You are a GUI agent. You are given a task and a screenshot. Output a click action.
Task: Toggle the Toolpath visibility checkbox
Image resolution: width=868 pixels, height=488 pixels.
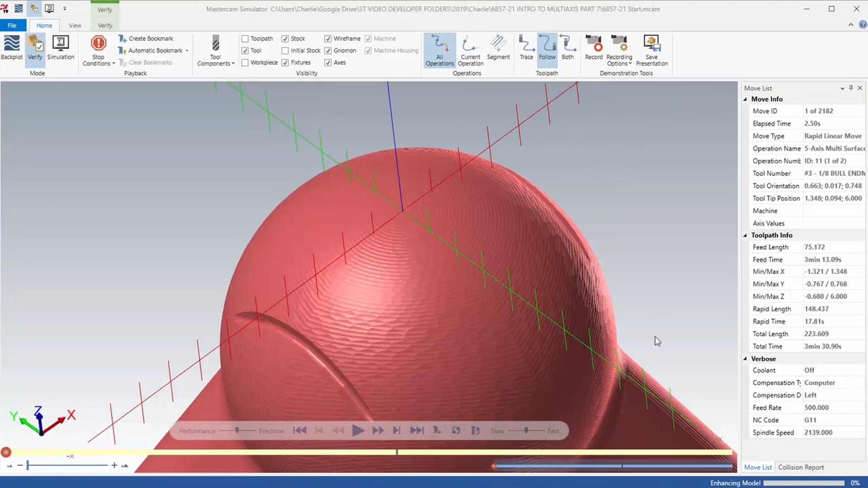tap(245, 38)
